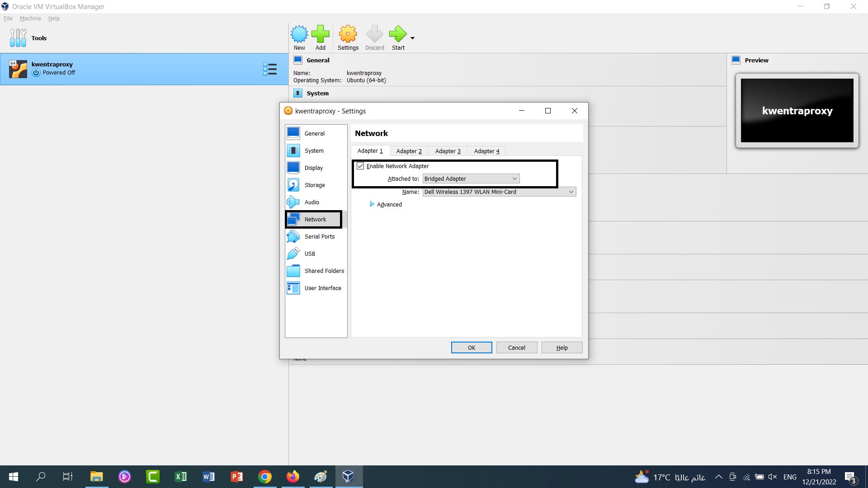Viewport: 868px width, 488px height.
Task: Expand the Advanced network options
Action: click(386, 204)
